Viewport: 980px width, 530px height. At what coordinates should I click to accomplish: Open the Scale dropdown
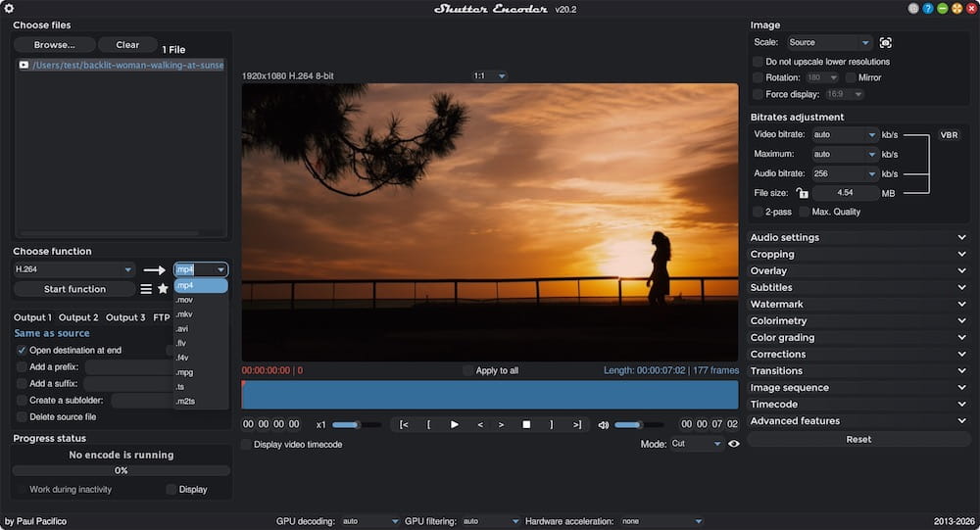(x=829, y=42)
